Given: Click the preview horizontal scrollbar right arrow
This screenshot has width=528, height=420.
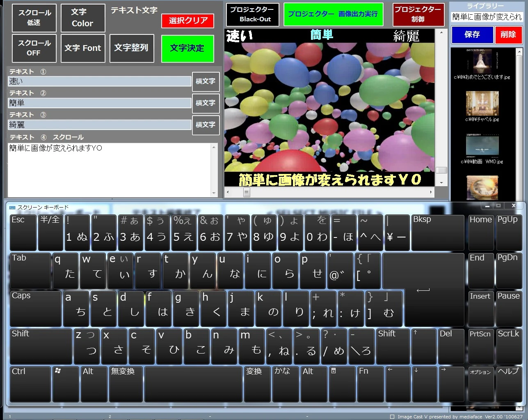Looking at the screenshot, I should 431,192.
